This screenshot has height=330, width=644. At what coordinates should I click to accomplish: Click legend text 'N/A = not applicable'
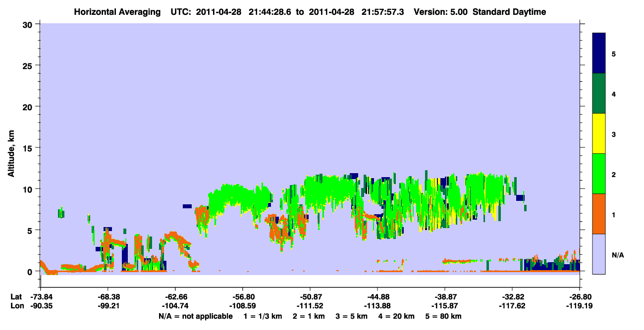click(x=196, y=316)
